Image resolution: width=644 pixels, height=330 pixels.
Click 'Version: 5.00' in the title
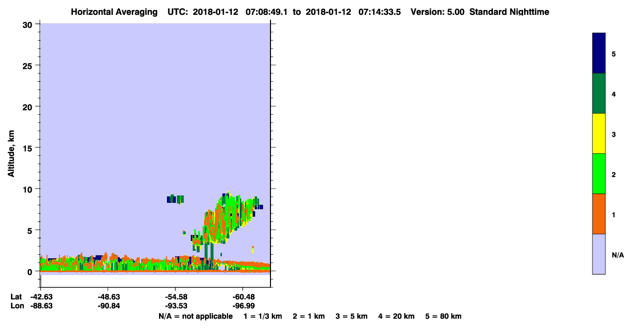click(437, 12)
